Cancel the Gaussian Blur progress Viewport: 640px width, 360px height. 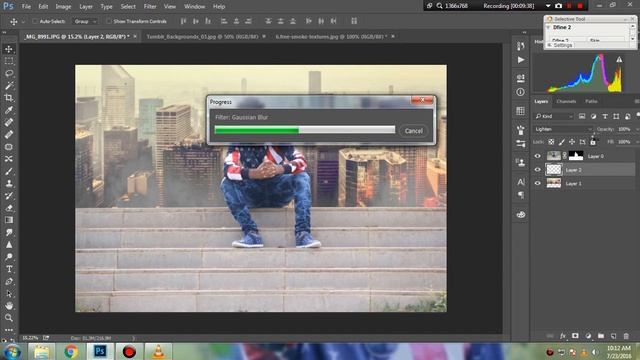tap(413, 131)
